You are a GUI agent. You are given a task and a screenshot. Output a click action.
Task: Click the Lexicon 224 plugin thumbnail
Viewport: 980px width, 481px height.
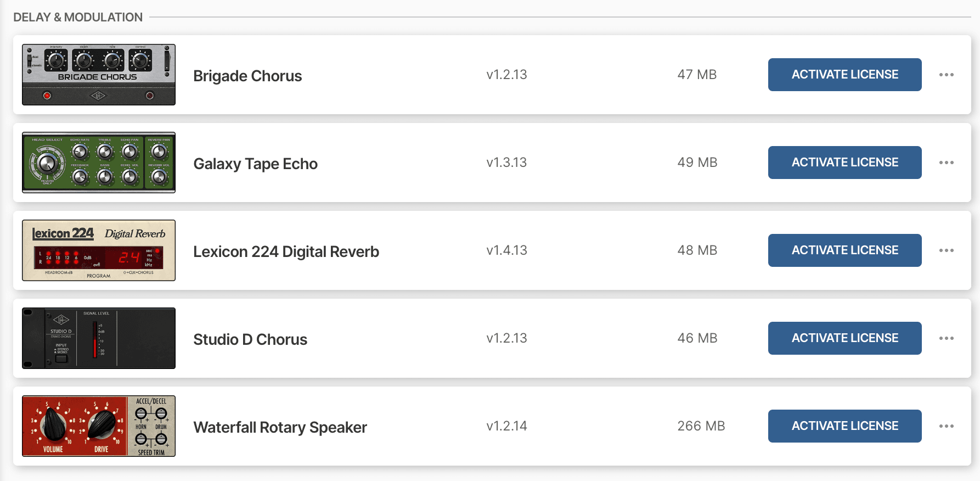99,250
